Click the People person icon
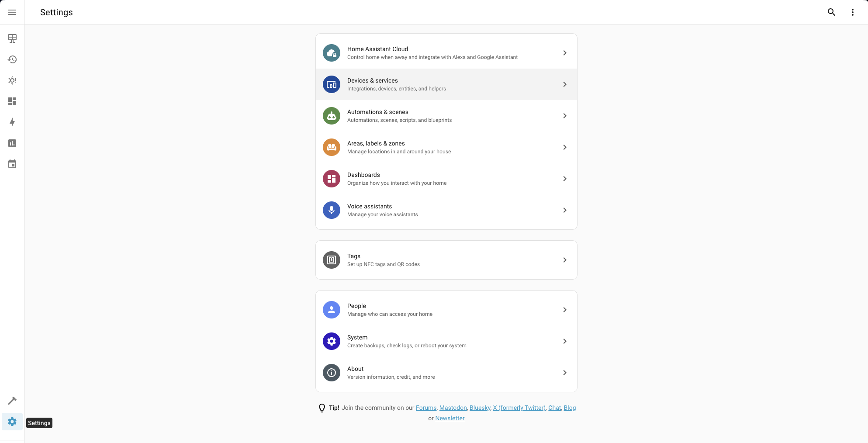Screen dimensions: 868x443 click(332, 310)
